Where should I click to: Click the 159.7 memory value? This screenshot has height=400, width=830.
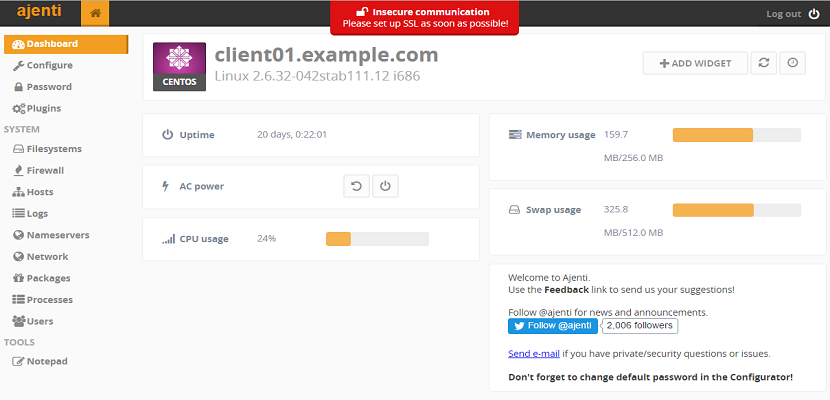coord(616,135)
